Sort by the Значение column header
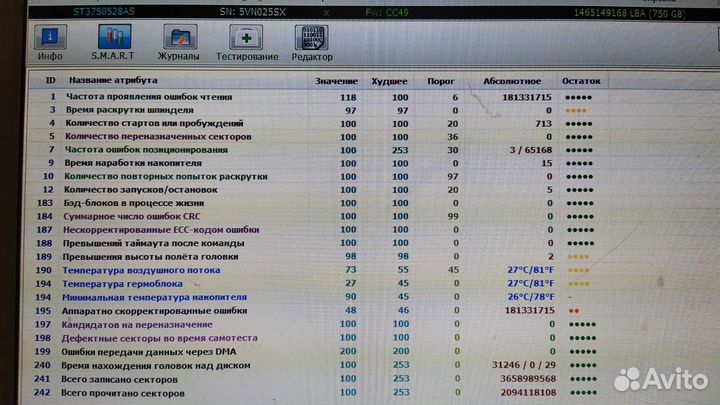The height and width of the screenshot is (405, 720). point(336,80)
